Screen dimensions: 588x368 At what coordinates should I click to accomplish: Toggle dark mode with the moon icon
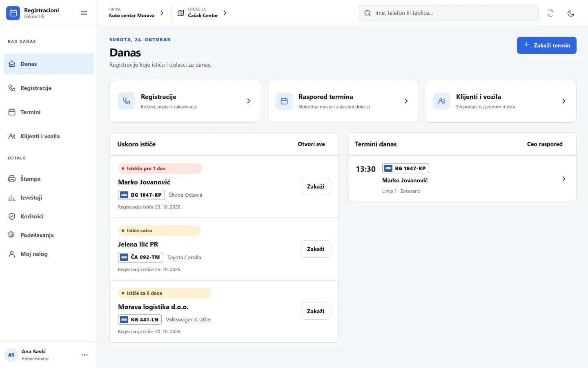pyautogui.click(x=571, y=13)
